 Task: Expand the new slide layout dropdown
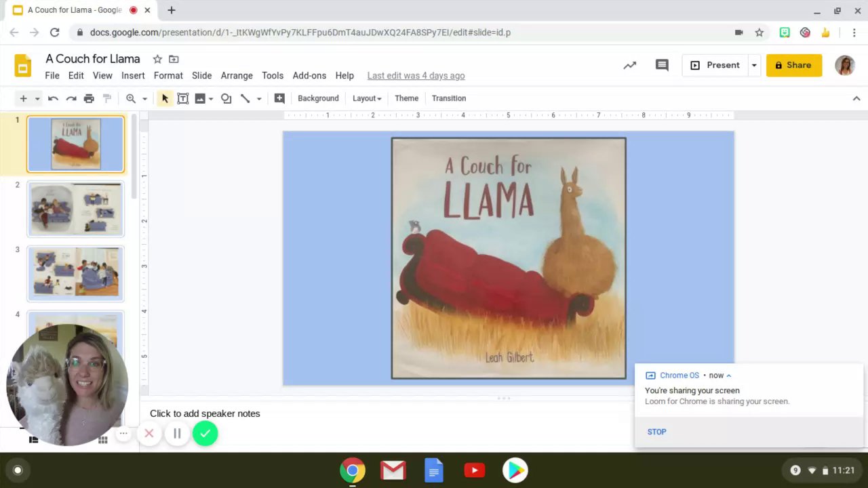(x=37, y=99)
